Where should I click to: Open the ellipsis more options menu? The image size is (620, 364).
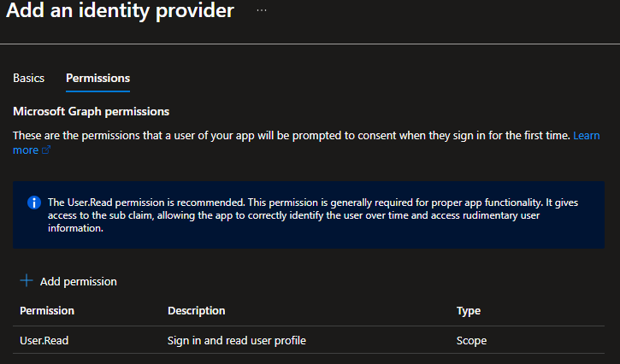262,11
